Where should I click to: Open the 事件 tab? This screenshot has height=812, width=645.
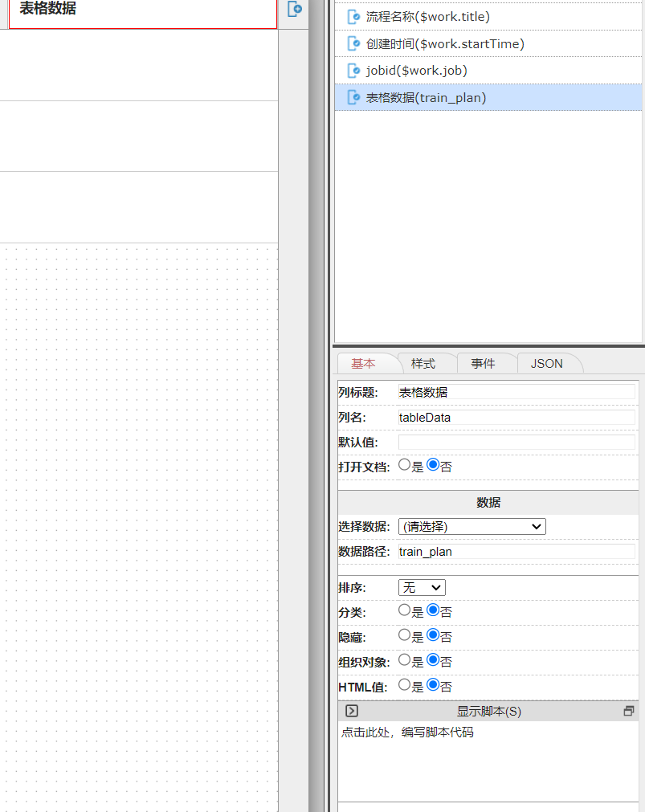483,364
